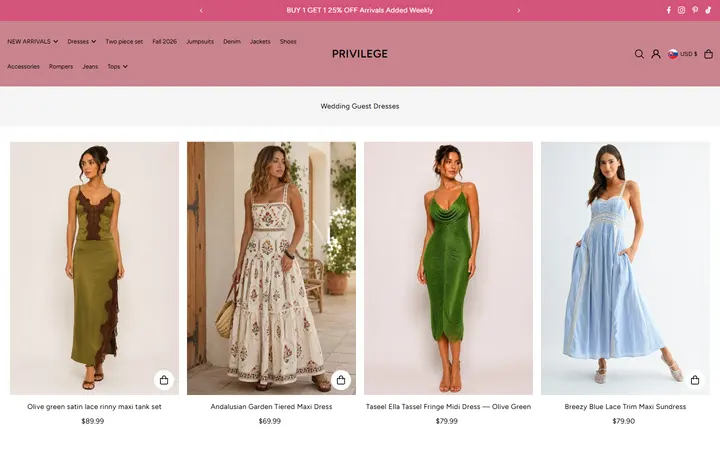Open the Jeans category

(90, 67)
